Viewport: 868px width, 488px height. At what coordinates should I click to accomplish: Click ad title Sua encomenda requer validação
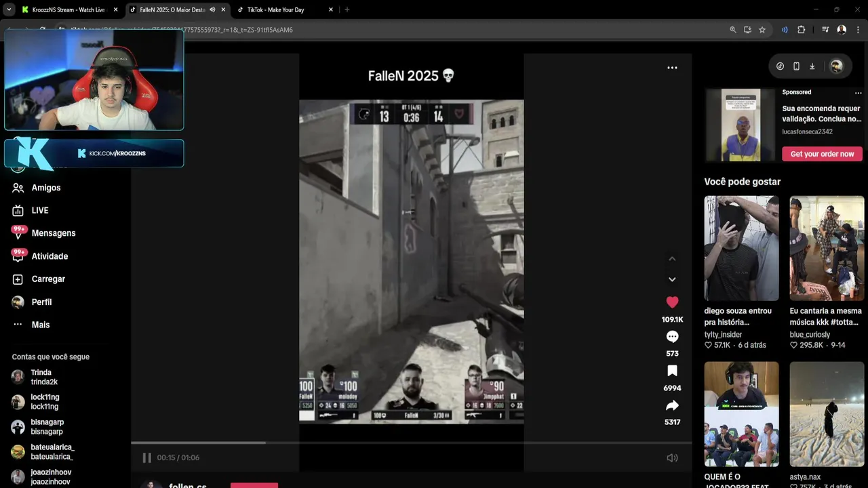point(822,113)
